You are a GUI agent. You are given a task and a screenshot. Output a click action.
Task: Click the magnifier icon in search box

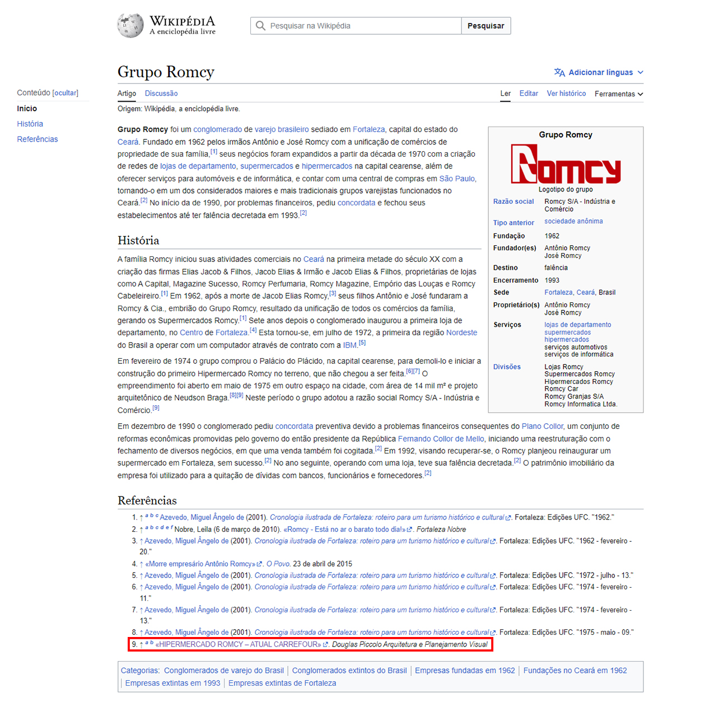260,26
